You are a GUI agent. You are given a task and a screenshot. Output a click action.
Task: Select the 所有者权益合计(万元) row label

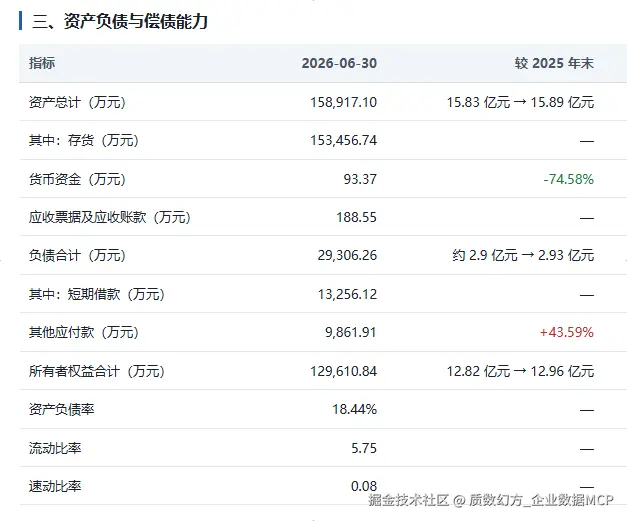click(x=96, y=371)
